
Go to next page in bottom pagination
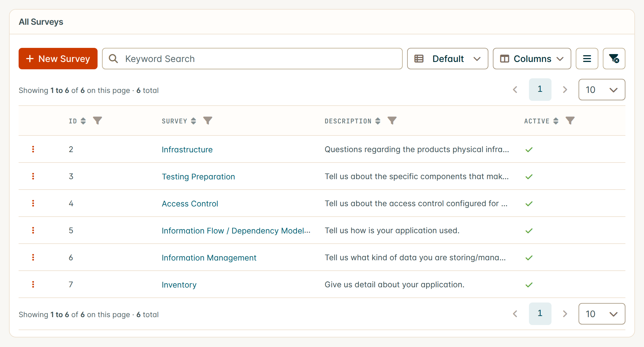coord(565,314)
